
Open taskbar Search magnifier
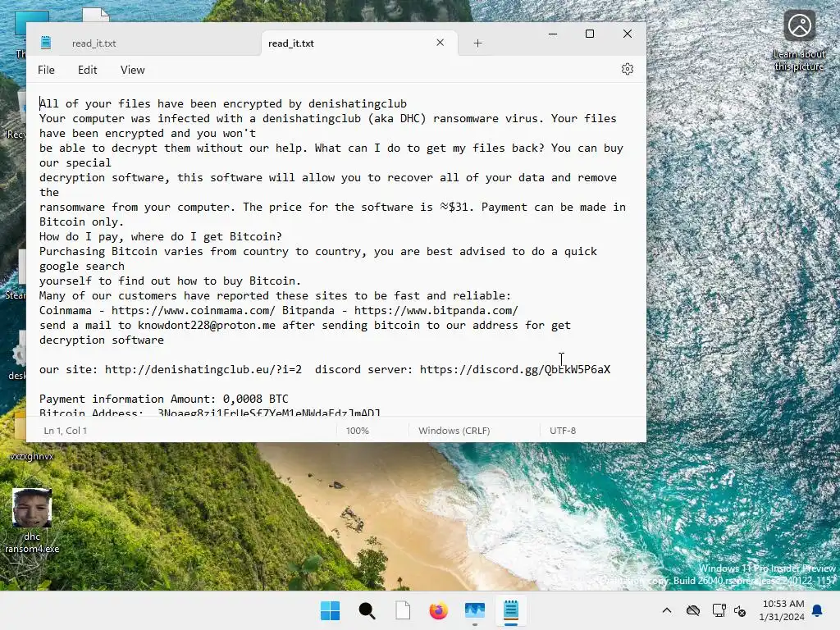point(367,610)
